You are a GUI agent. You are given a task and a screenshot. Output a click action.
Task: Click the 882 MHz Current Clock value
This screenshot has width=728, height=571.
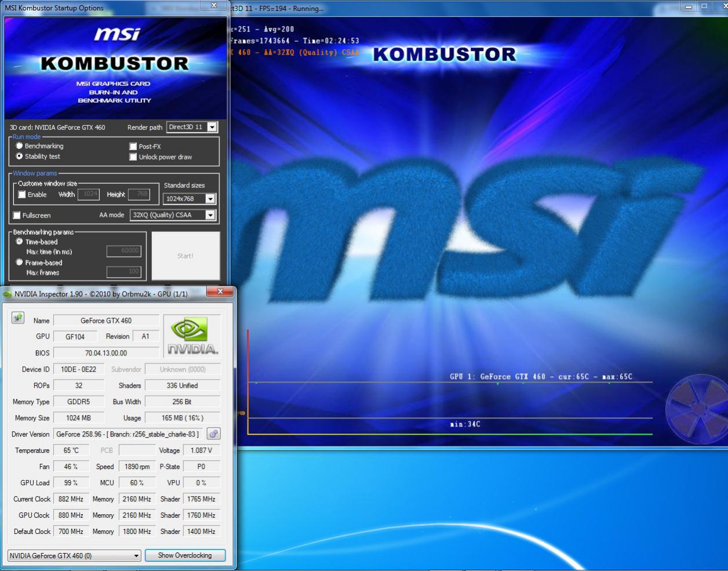coord(71,499)
